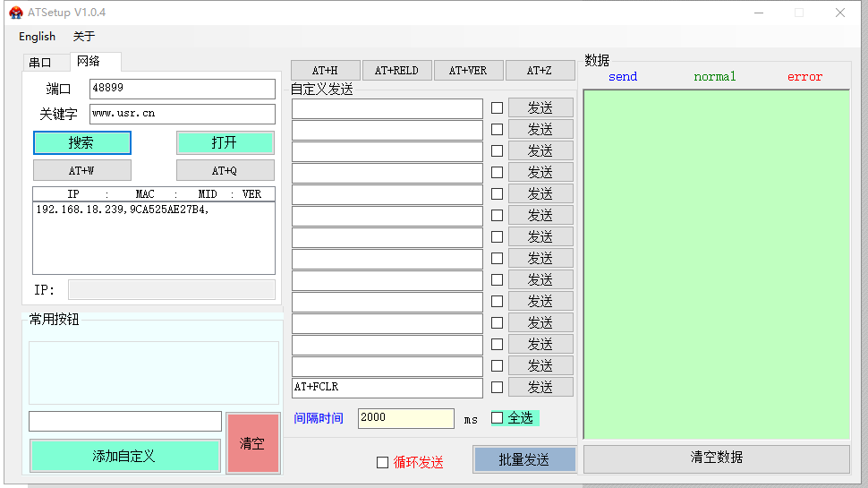Click the 端口 input field showing 48899
868x488 pixels.
click(182, 89)
